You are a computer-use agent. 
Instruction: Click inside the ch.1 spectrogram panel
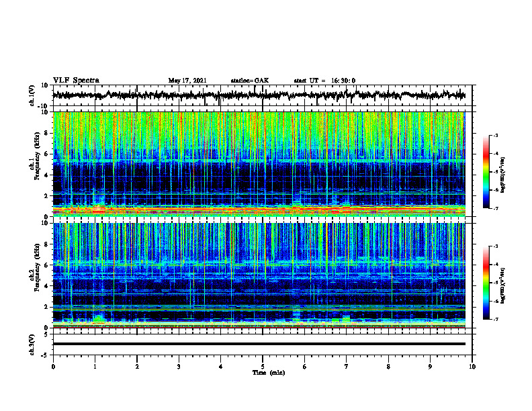click(x=259, y=164)
